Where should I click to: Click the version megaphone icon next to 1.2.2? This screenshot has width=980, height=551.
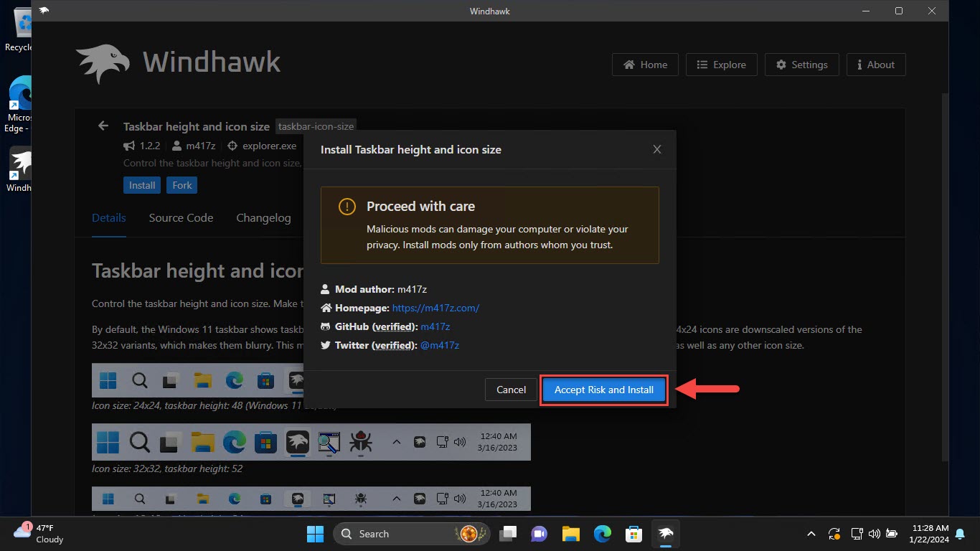click(x=129, y=146)
